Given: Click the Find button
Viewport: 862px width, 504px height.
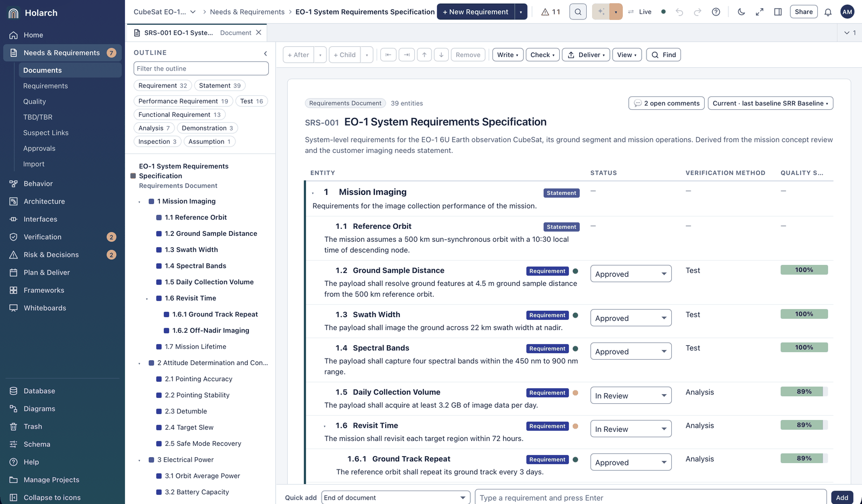Looking at the screenshot, I should pyautogui.click(x=663, y=55).
